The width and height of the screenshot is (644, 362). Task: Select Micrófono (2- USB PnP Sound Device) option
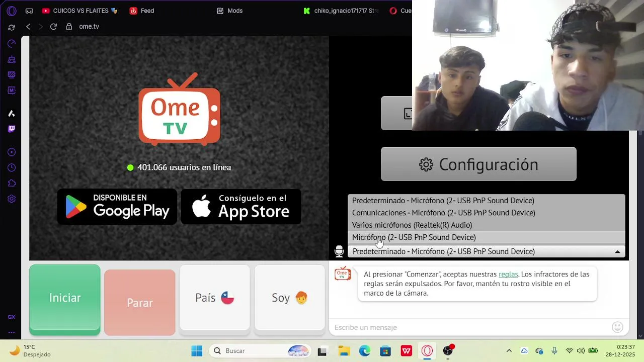[x=486, y=237]
